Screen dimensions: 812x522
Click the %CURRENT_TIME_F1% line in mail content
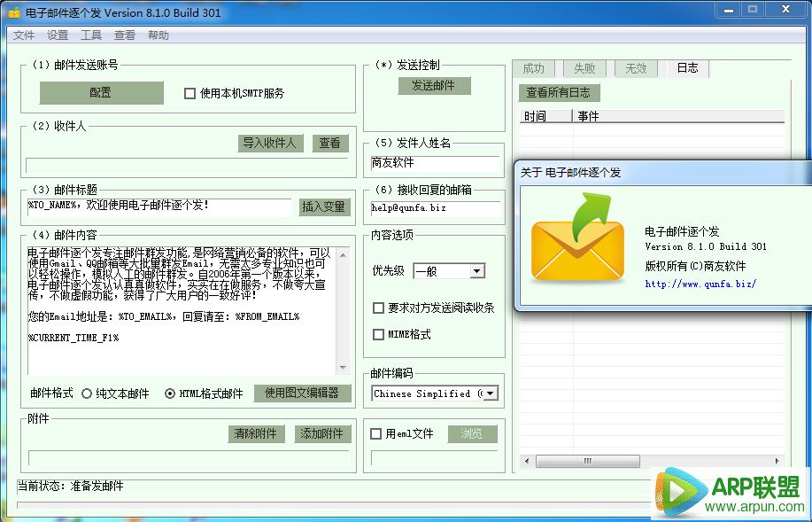click(x=73, y=338)
